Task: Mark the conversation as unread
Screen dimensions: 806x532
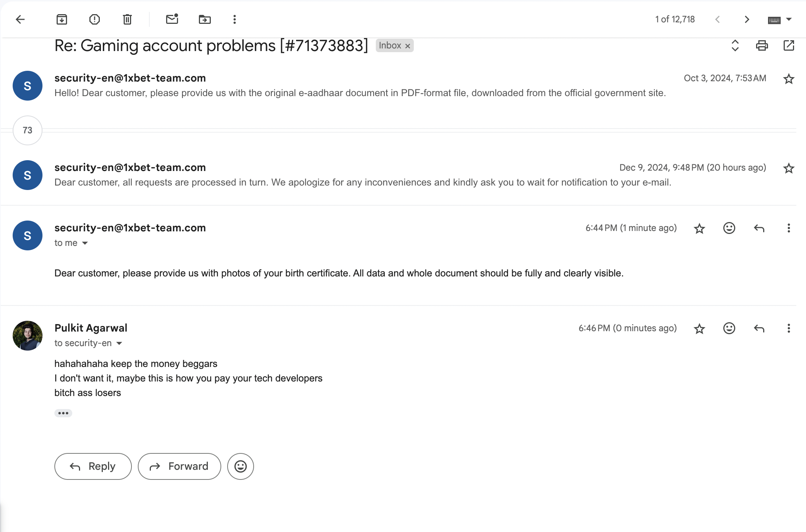Action: [172, 19]
